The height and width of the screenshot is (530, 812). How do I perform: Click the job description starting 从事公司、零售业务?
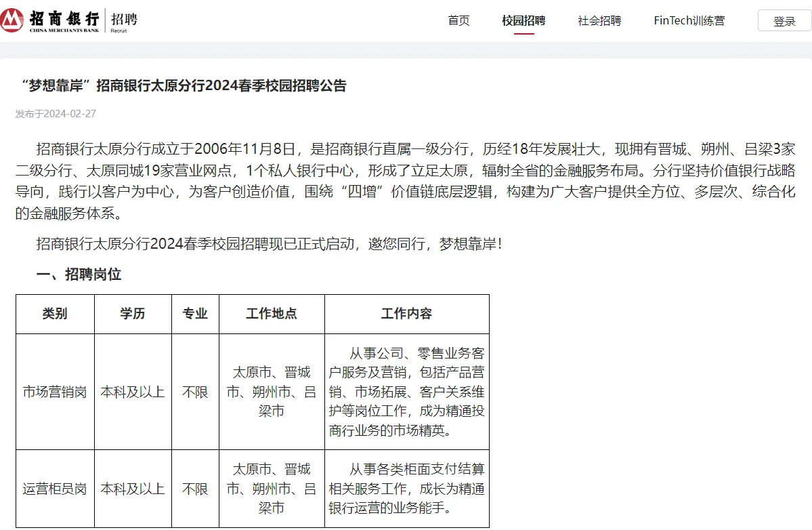406,392
